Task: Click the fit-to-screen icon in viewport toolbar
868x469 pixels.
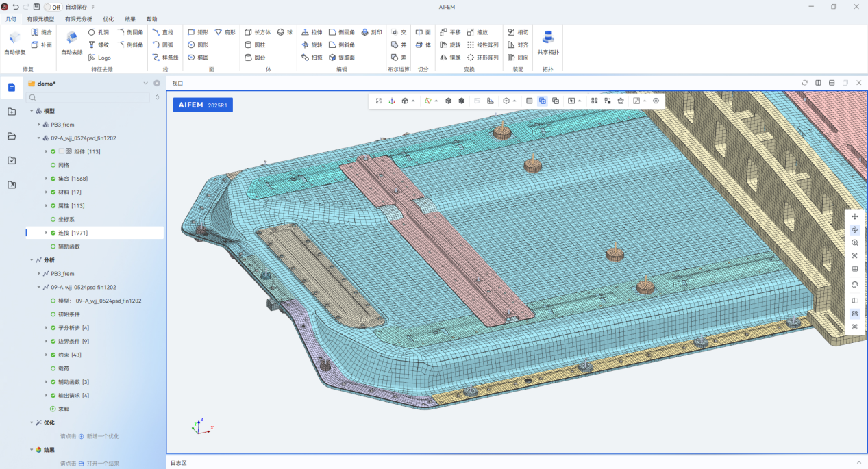Action: (x=378, y=101)
